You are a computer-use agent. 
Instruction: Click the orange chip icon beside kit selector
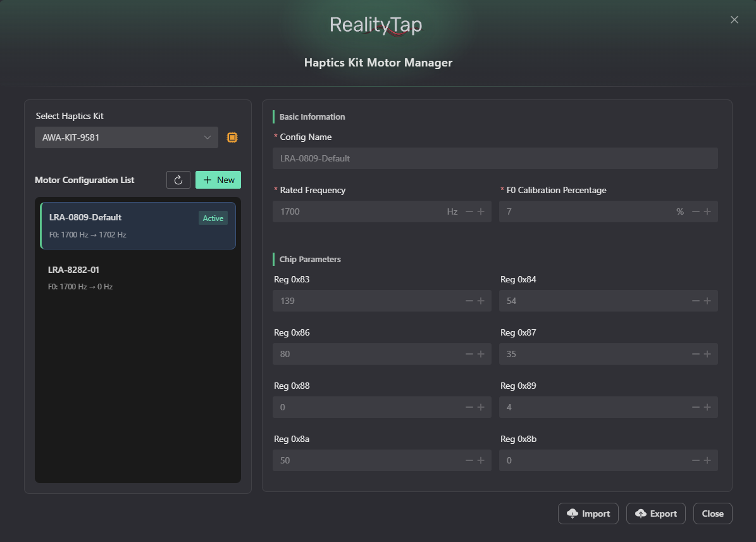pos(232,137)
